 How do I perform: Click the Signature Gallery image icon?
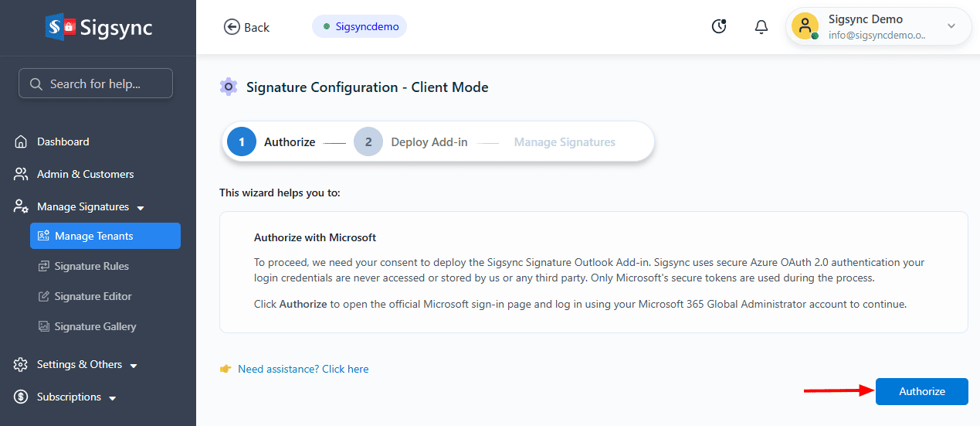click(x=43, y=327)
